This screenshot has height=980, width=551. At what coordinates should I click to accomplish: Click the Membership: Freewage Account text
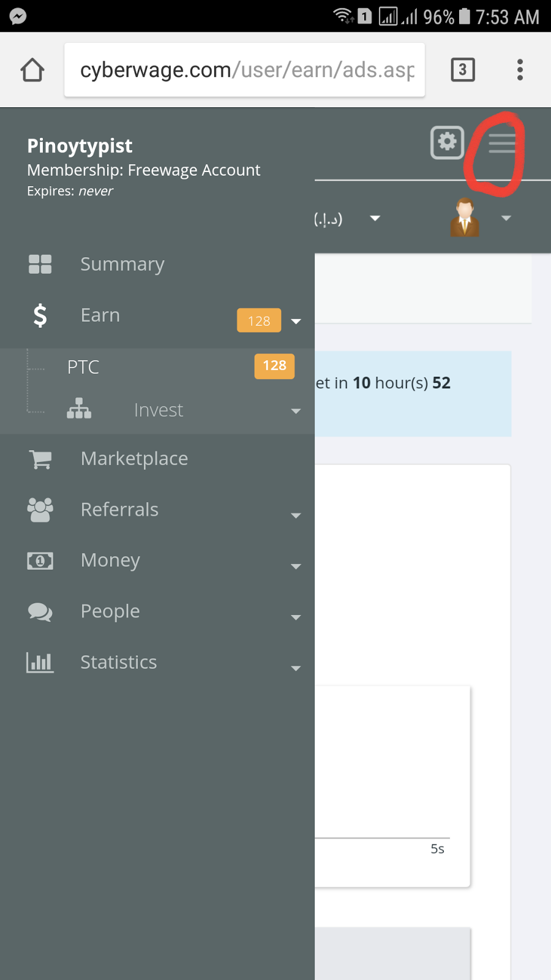(x=144, y=170)
